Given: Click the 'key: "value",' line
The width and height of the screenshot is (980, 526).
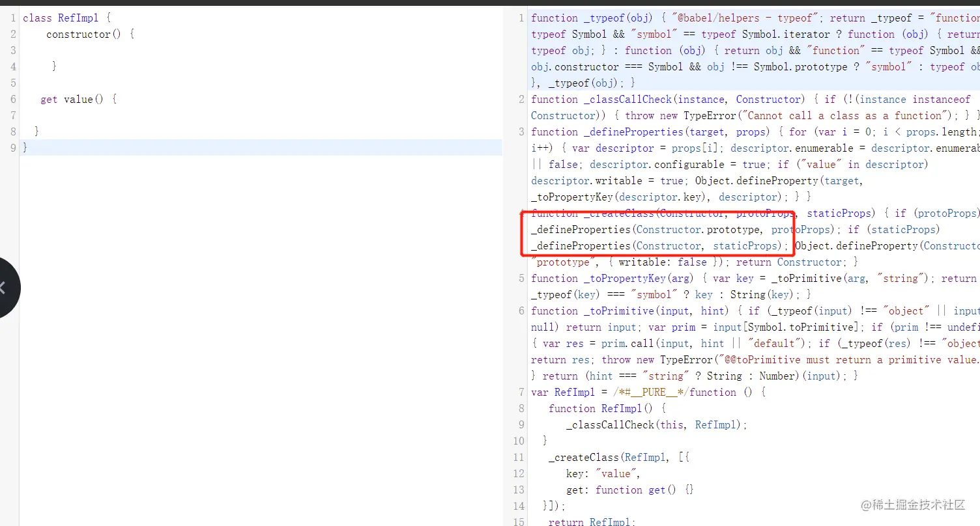Looking at the screenshot, I should pos(603,474).
